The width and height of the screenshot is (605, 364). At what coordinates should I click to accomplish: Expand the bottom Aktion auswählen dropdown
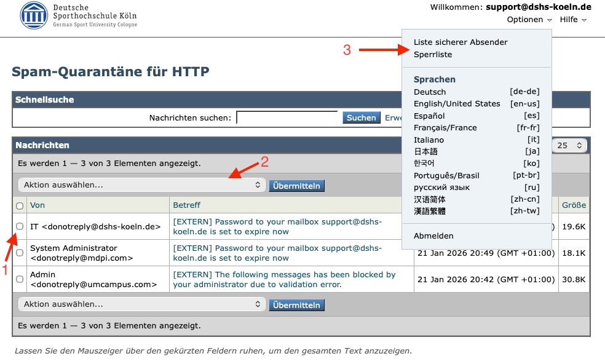click(x=141, y=304)
